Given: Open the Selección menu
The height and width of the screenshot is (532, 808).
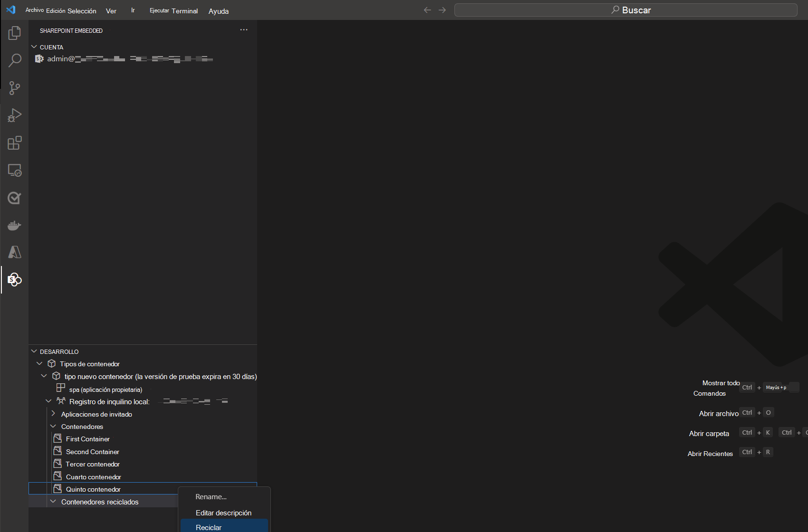Looking at the screenshot, I should [82, 10].
